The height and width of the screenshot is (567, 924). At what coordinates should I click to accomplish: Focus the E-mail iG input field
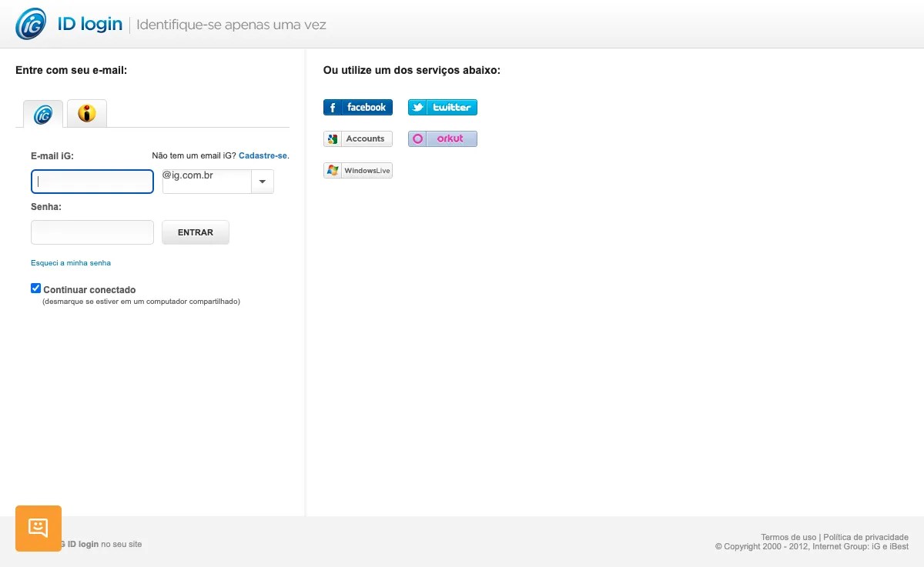(x=92, y=181)
